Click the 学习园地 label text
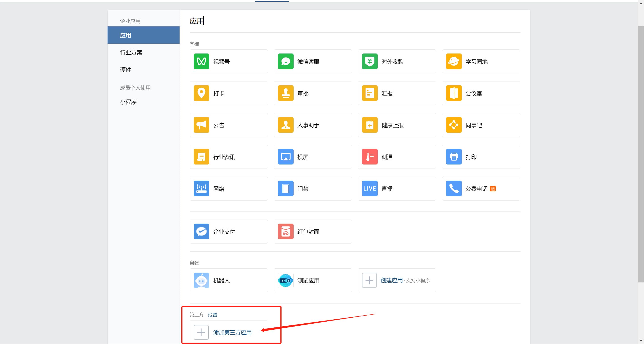The width and height of the screenshot is (644, 344). click(477, 62)
